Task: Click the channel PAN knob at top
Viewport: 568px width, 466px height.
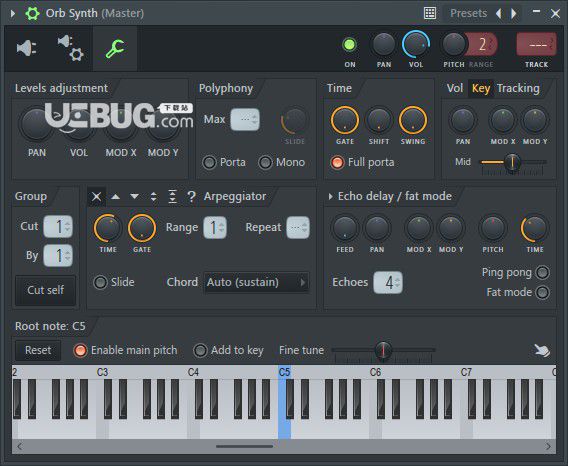Action: [384, 45]
